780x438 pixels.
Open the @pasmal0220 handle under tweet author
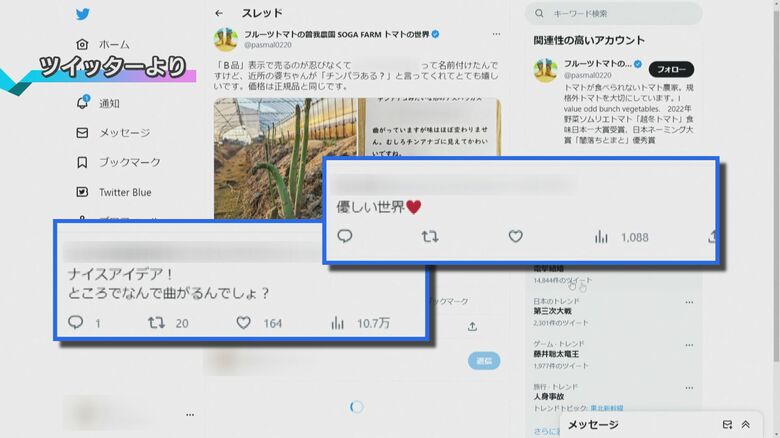tap(267, 45)
